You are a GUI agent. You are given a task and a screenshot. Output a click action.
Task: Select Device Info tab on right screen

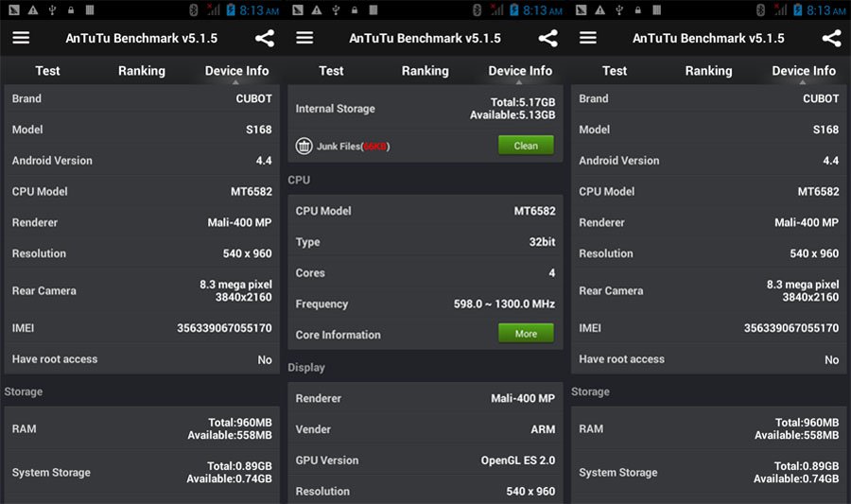click(x=803, y=71)
